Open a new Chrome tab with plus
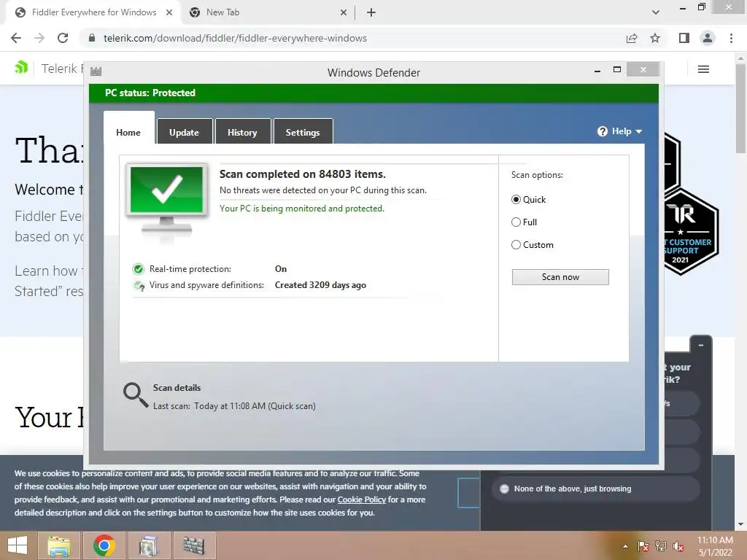The width and height of the screenshot is (747, 560). coord(371,12)
